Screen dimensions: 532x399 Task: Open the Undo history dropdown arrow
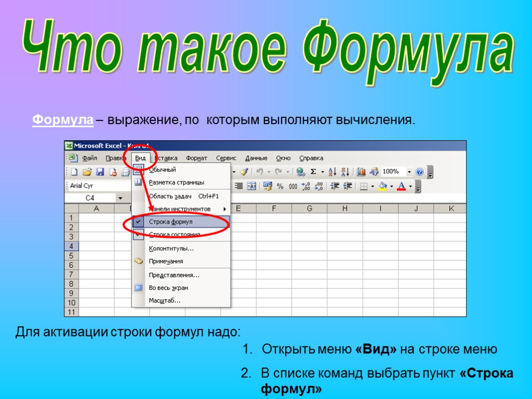pyautogui.click(x=269, y=171)
